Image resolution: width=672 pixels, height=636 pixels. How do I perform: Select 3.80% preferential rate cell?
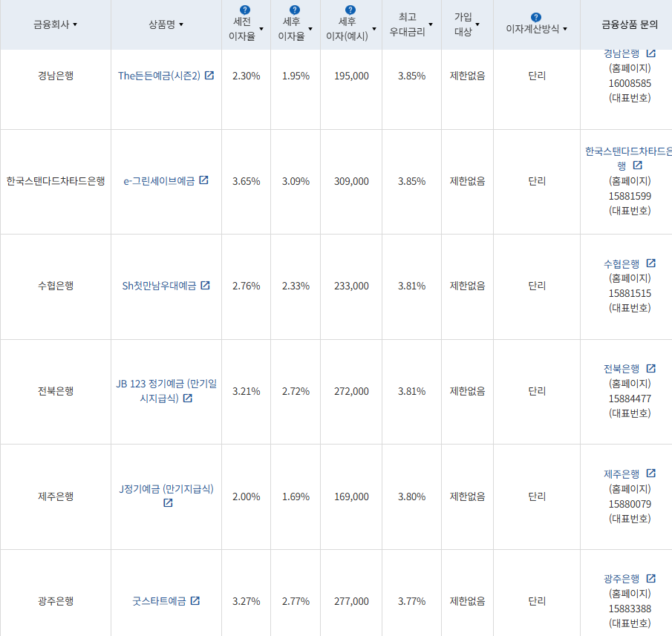click(x=412, y=496)
